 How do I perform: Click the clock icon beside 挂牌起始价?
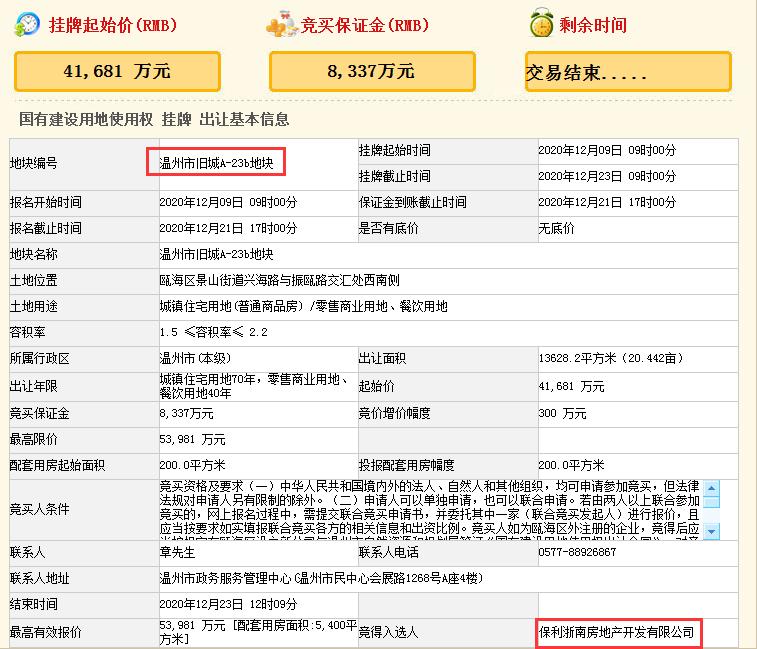[27, 24]
